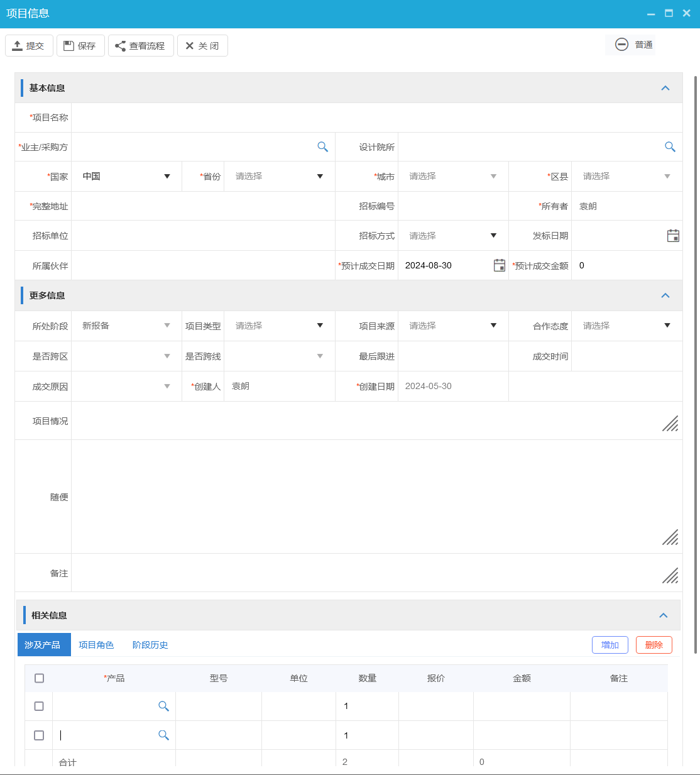Image resolution: width=700 pixels, height=775 pixels.
Task: Open the 预计成交日期 calendar icon
Action: tap(499, 265)
